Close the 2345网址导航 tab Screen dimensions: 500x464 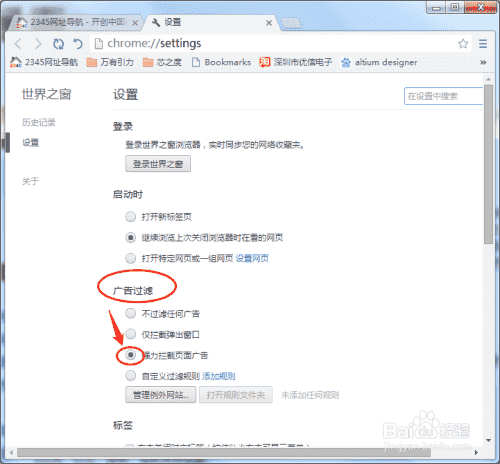tap(135, 23)
